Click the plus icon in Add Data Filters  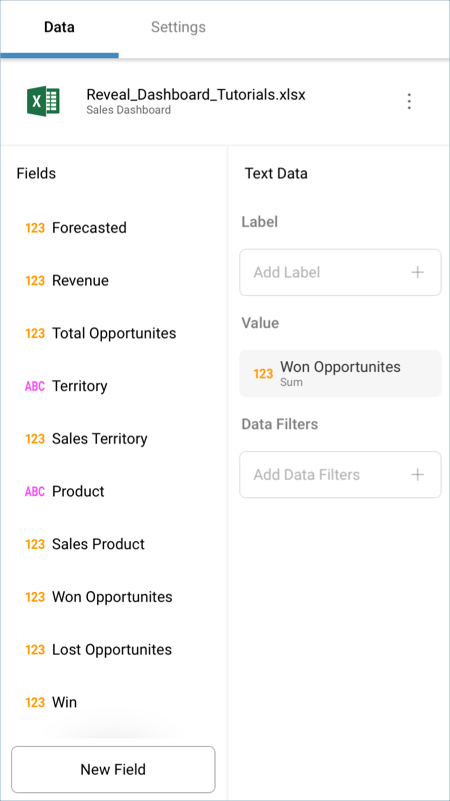pyautogui.click(x=417, y=475)
